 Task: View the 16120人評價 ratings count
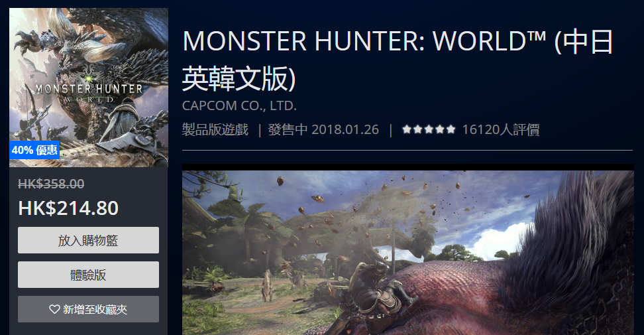[501, 129]
